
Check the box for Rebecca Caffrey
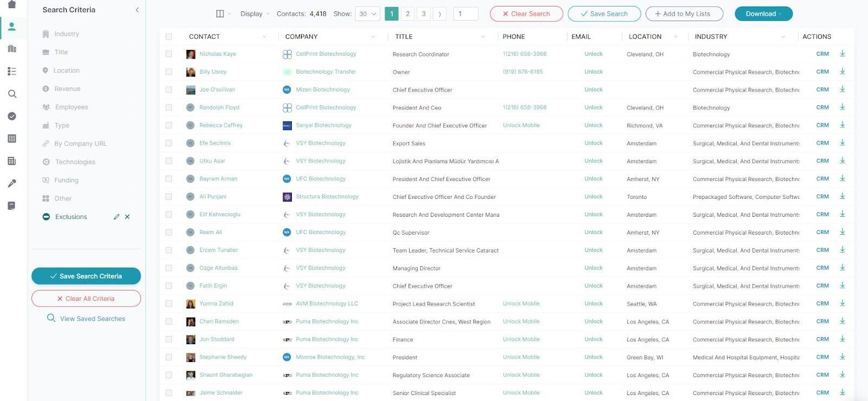[x=169, y=125]
